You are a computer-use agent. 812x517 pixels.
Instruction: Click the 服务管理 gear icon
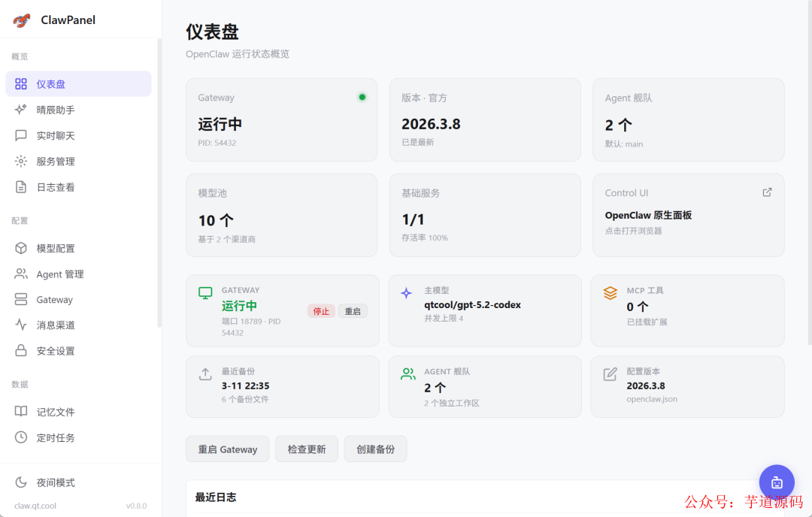tap(21, 161)
